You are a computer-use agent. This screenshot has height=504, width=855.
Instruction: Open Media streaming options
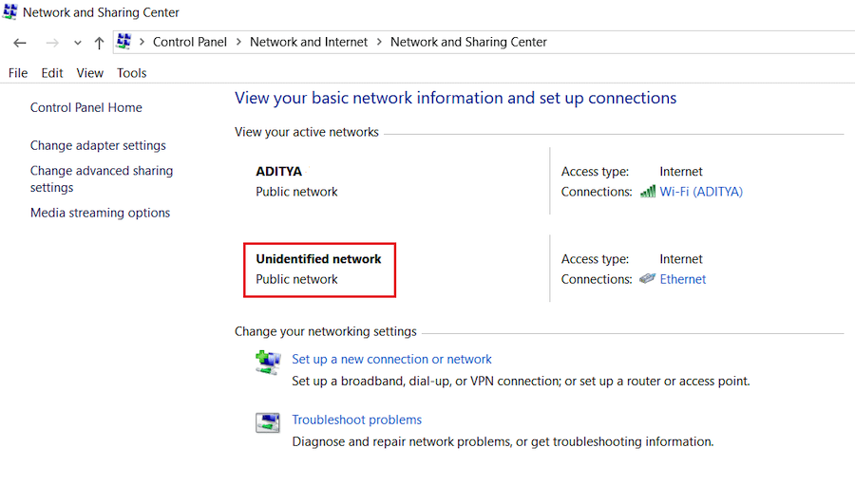[100, 213]
